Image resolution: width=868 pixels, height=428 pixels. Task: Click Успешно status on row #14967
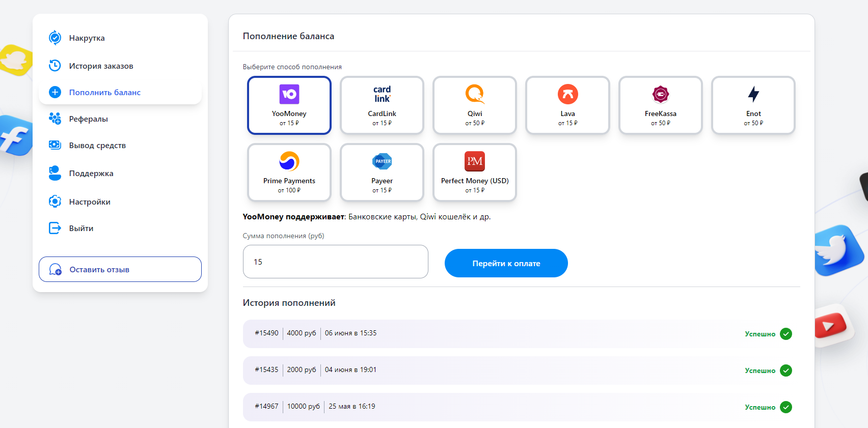tap(760, 407)
